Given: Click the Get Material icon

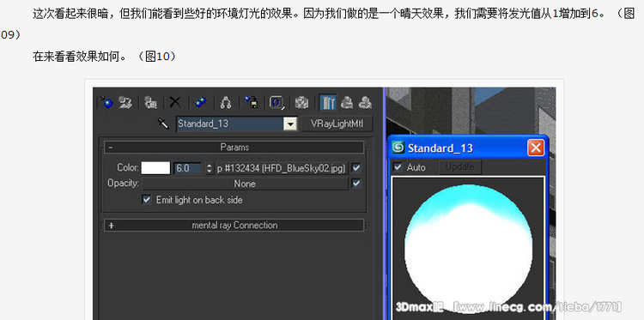Looking at the screenshot, I should [x=106, y=102].
